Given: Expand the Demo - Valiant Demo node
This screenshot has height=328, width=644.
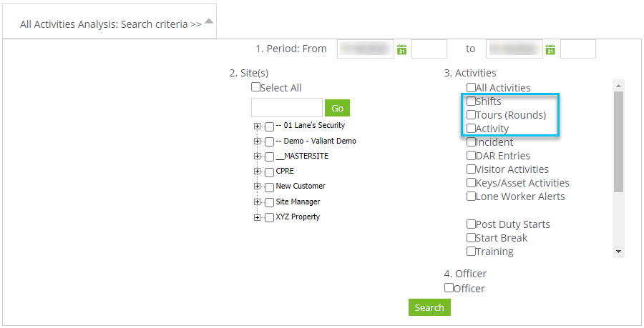Looking at the screenshot, I should point(258,141).
